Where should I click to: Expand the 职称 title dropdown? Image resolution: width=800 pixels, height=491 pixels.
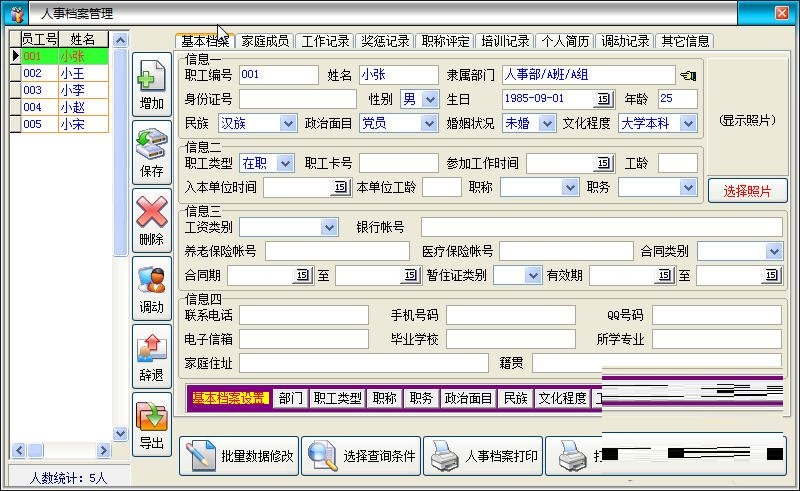pos(571,187)
